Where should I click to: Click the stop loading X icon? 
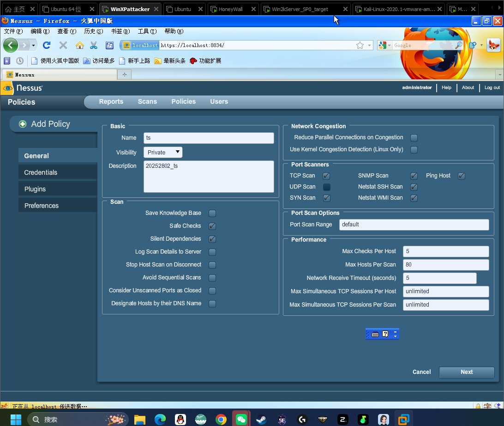click(63, 45)
